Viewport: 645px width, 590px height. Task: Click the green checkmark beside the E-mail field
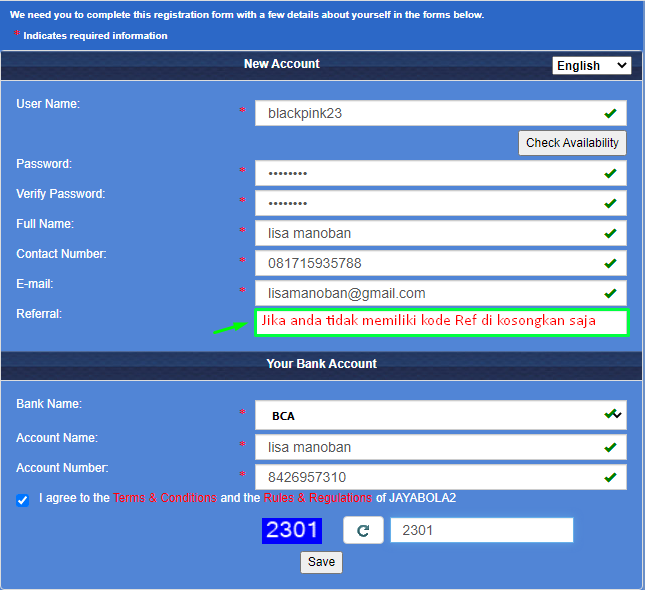[x=610, y=293]
